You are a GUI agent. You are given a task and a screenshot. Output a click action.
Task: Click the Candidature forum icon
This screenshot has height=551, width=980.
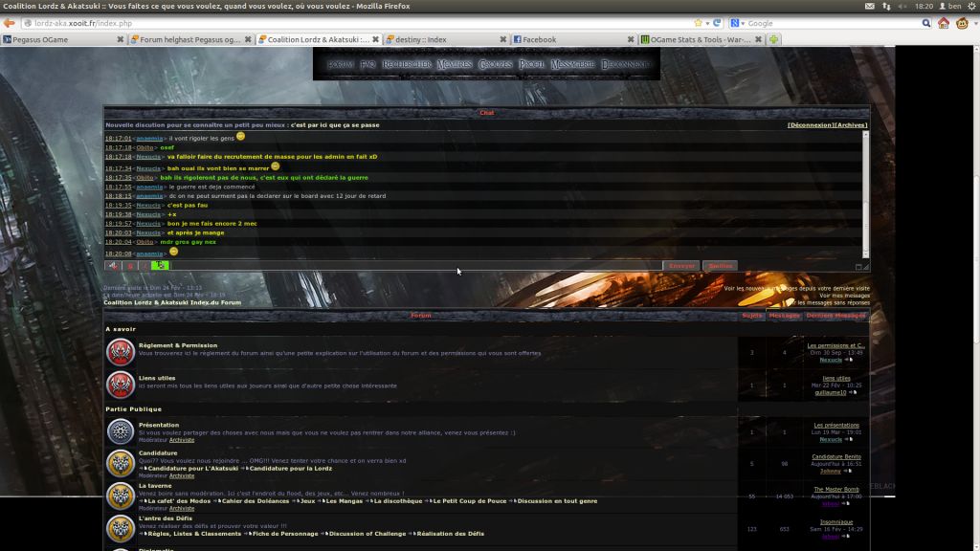(x=120, y=464)
